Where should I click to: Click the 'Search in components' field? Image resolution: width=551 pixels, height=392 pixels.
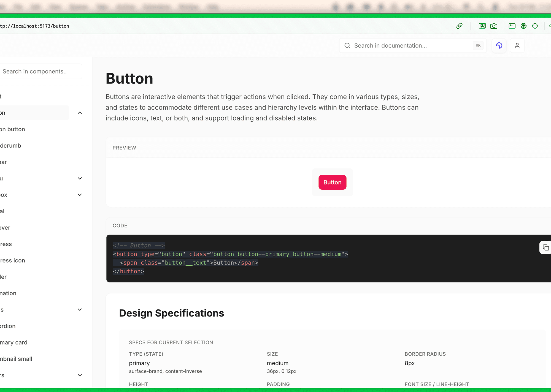pos(39,71)
